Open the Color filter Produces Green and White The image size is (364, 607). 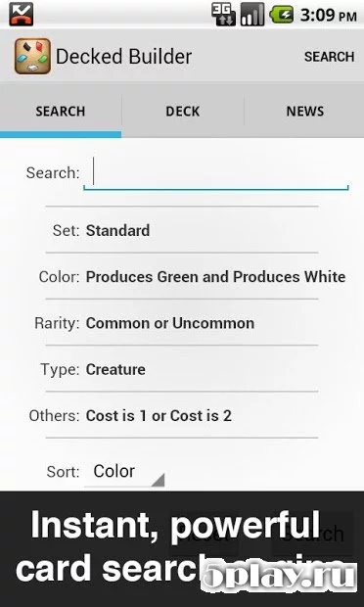pos(182,276)
